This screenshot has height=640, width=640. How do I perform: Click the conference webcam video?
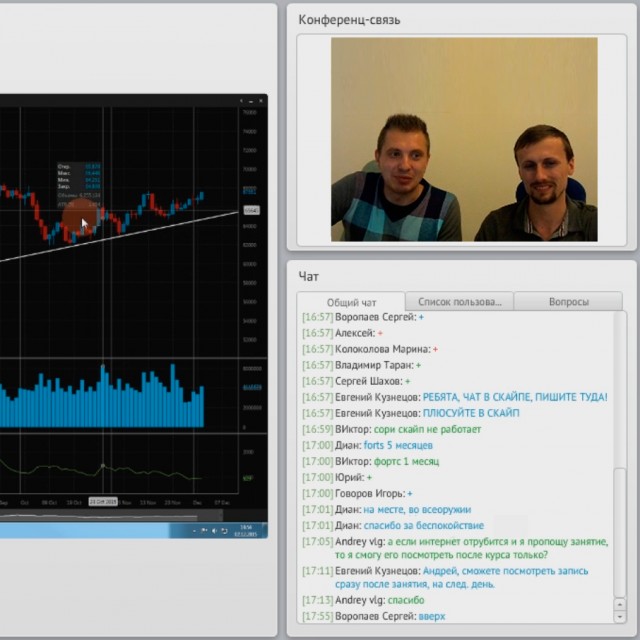[464, 140]
